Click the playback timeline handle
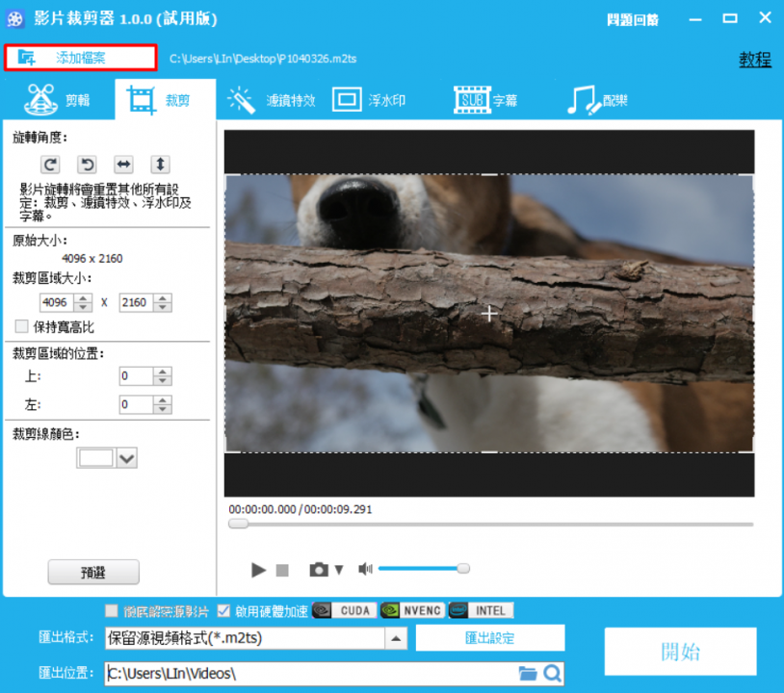784x693 pixels. (239, 524)
